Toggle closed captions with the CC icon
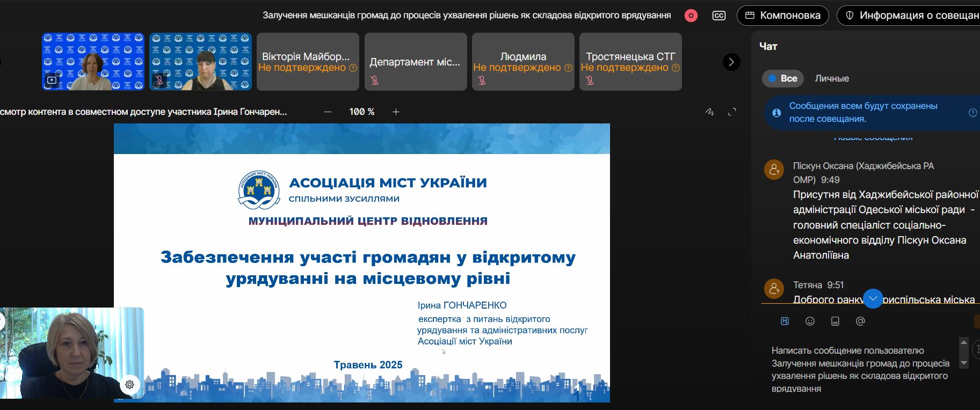The width and height of the screenshot is (980, 410). click(x=718, y=16)
